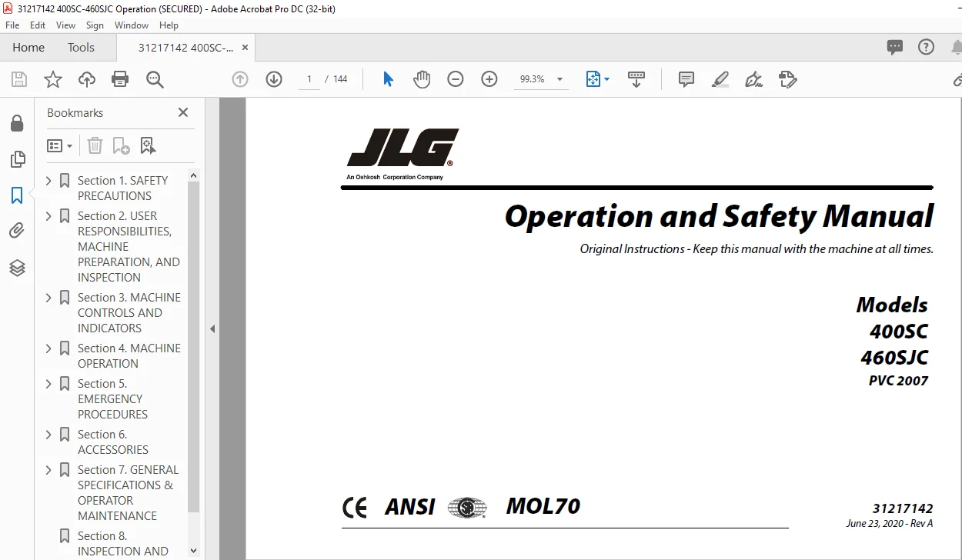Open the Edit menu
This screenshot has width=962, height=560.
38,25
